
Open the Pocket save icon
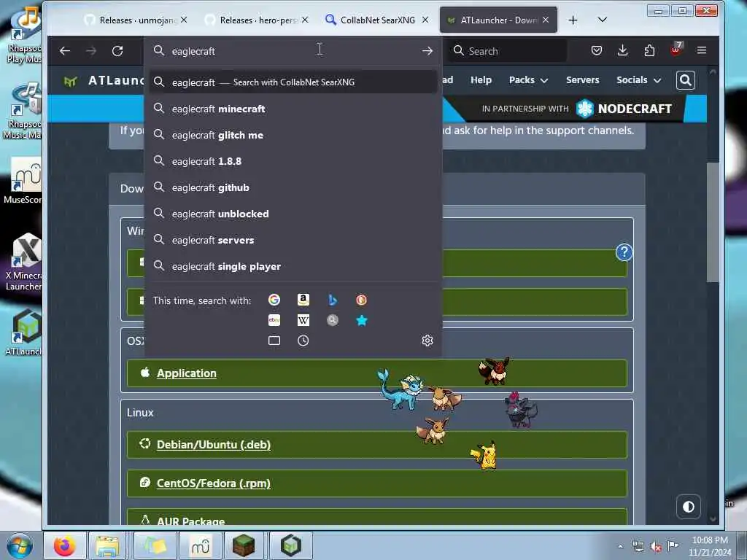point(597,50)
